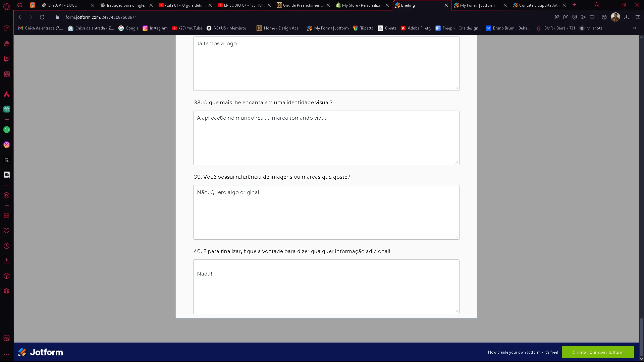Viewport: 644px width, 362px height.
Task: Open WhatsApp sidebar panel
Action: point(7,130)
